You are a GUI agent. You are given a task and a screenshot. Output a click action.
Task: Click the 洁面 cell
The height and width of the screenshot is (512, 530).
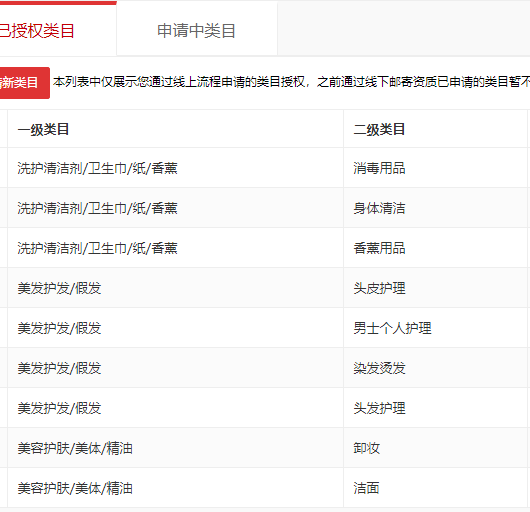coord(366,488)
